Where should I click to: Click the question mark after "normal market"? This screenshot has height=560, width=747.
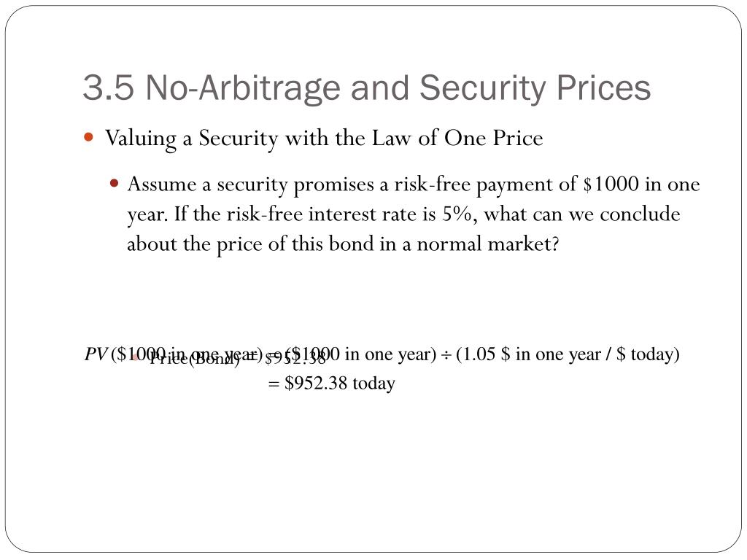[554, 244]
